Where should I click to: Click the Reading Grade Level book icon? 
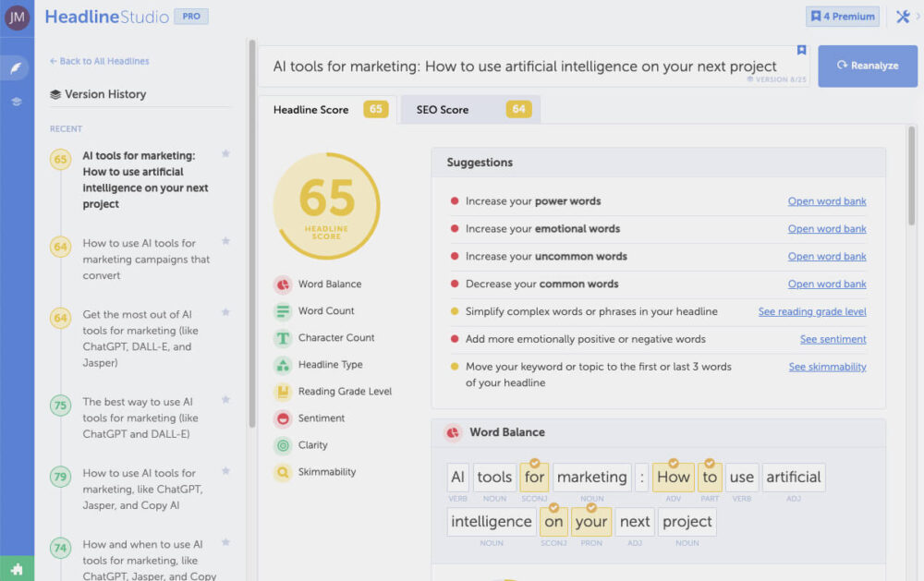click(x=280, y=391)
